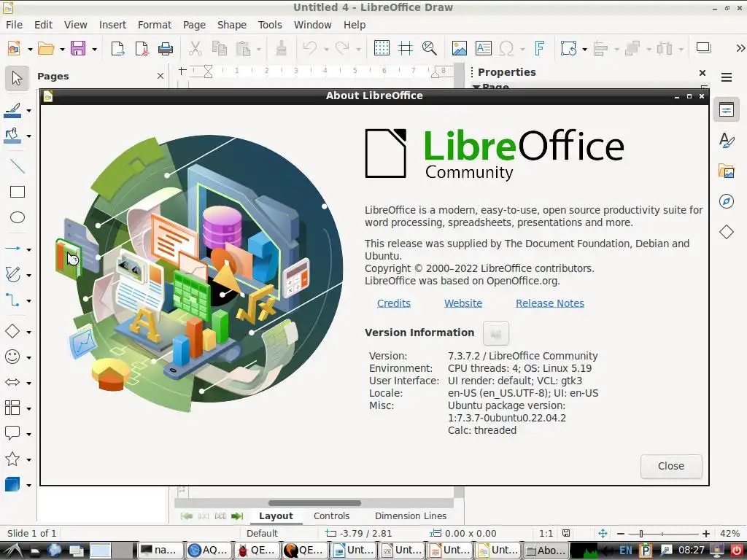
Task: Expand the New document dropdown arrow
Action: pyautogui.click(x=30, y=49)
